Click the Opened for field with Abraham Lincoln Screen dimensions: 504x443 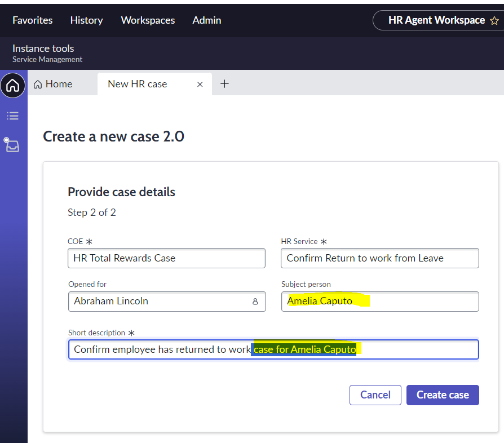(x=167, y=302)
